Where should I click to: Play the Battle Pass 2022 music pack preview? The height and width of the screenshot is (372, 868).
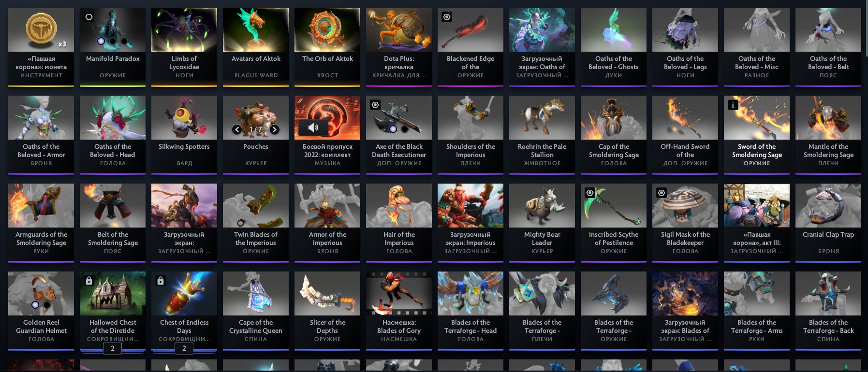click(313, 128)
